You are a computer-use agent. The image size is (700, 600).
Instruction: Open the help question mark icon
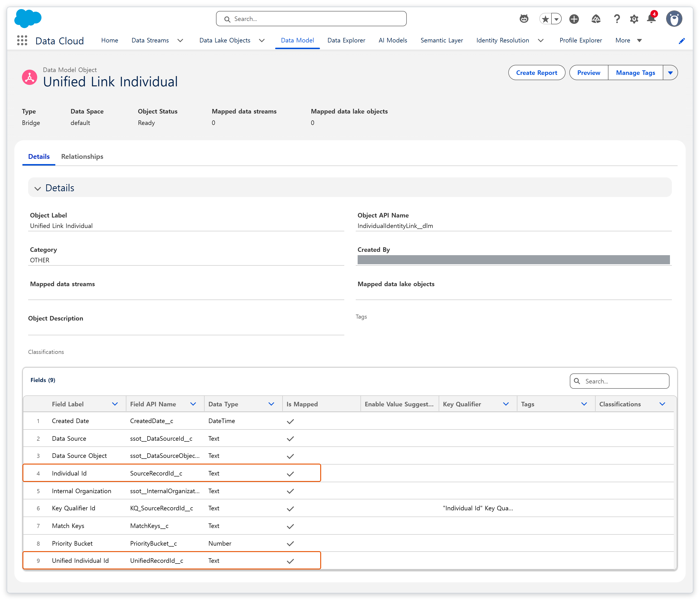coord(617,19)
